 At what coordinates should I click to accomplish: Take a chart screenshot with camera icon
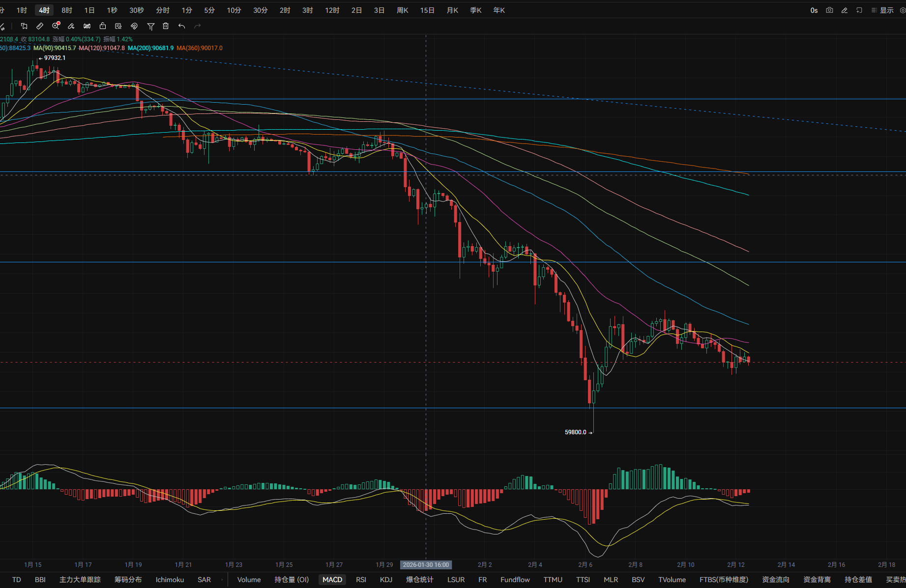(x=829, y=10)
